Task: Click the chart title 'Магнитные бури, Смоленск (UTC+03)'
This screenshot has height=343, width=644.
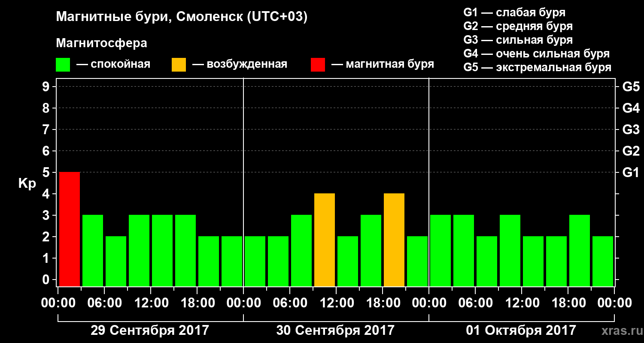Action: 182,17
